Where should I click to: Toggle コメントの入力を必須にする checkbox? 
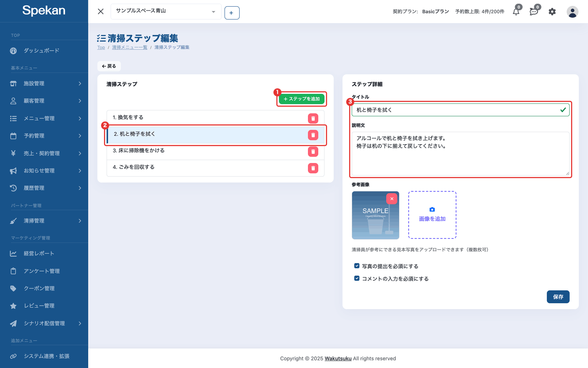[x=357, y=278]
